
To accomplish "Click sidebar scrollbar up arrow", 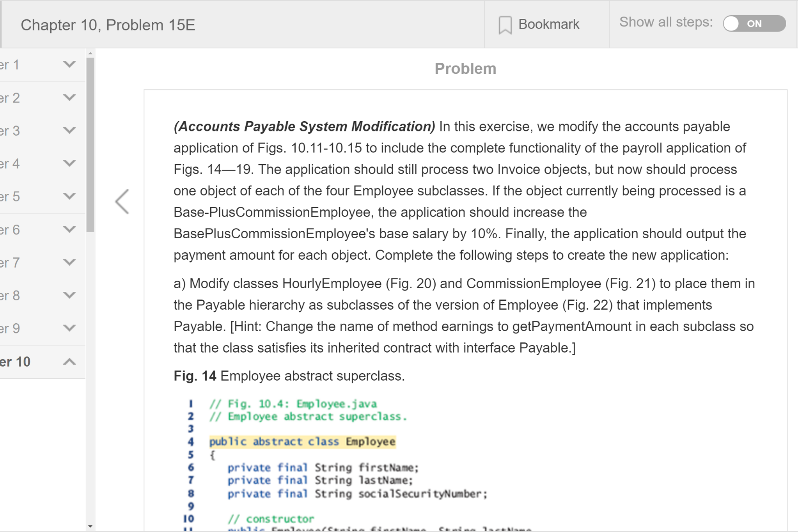I will tap(90, 53).
